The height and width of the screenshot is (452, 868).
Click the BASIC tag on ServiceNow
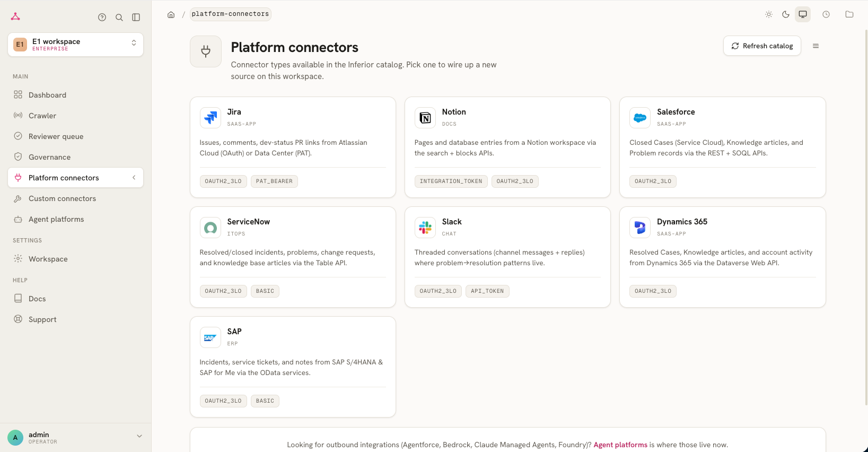pyautogui.click(x=265, y=291)
